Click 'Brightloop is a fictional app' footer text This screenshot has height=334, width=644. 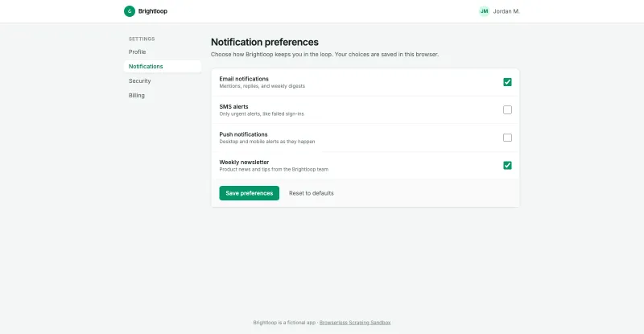(284, 323)
